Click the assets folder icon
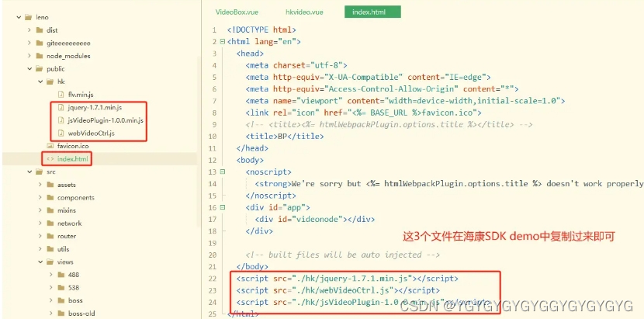644x319 pixels. click(50, 185)
